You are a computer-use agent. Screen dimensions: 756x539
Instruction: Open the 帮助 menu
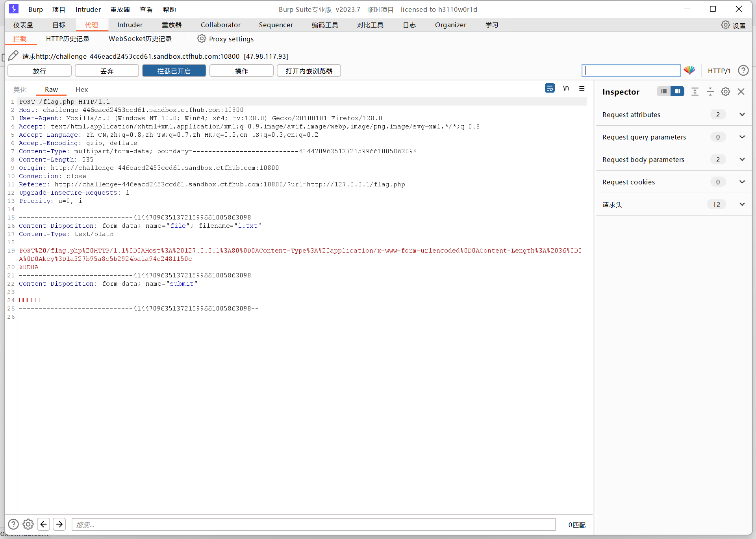point(169,9)
